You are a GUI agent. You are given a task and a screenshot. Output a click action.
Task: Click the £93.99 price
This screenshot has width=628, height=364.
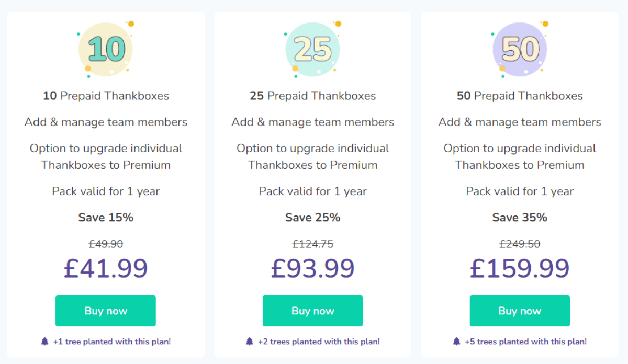coord(312,268)
